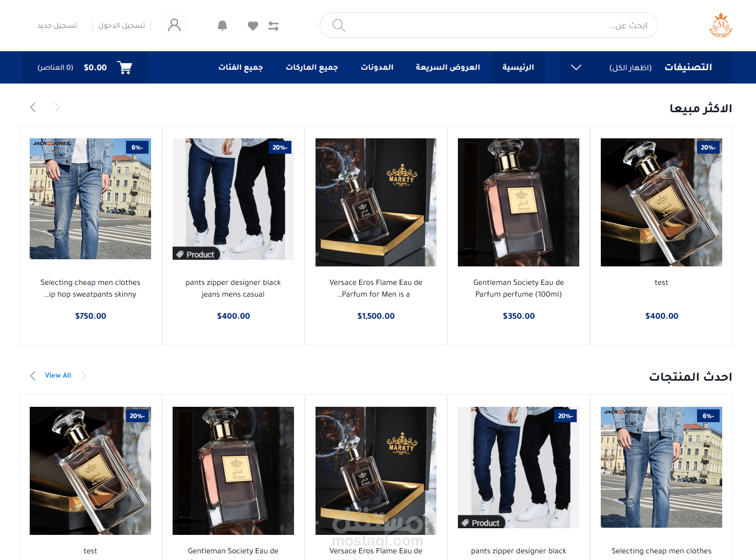
Task: Open the notifications bell icon
Action: click(x=222, y=26)
